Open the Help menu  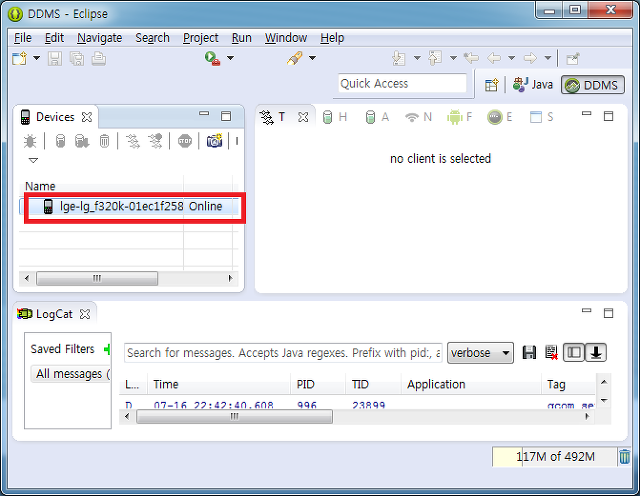332,38
